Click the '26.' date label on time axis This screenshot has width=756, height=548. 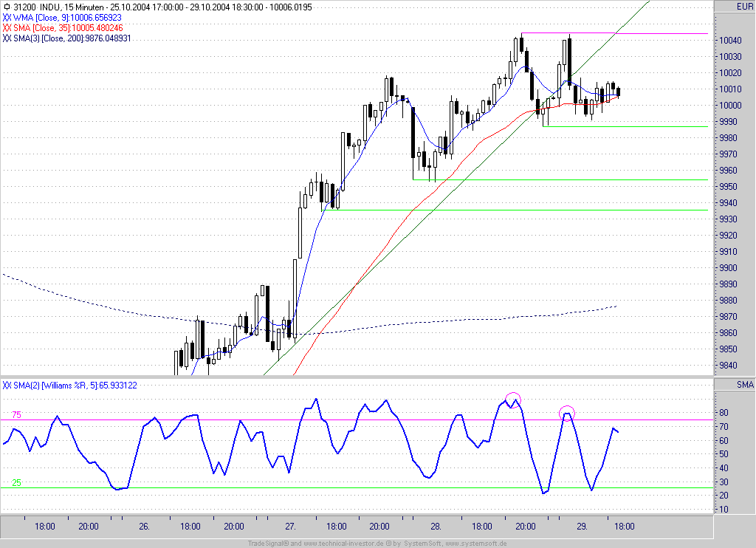tap(144, 527)
